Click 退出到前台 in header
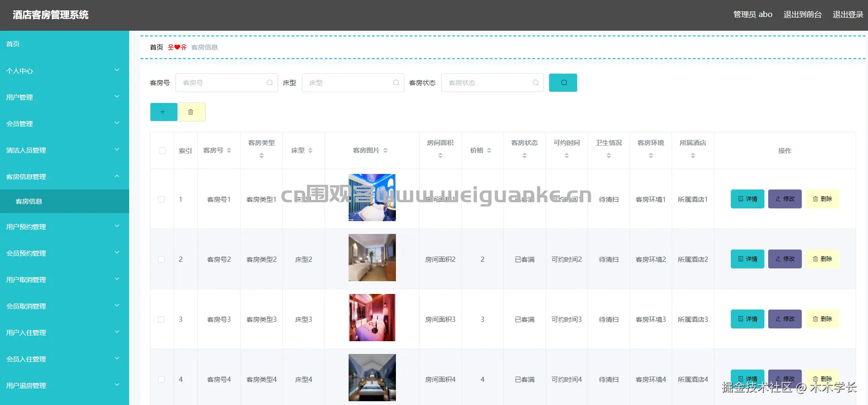This screenshot has height=405, width=868. coord(802,15)
